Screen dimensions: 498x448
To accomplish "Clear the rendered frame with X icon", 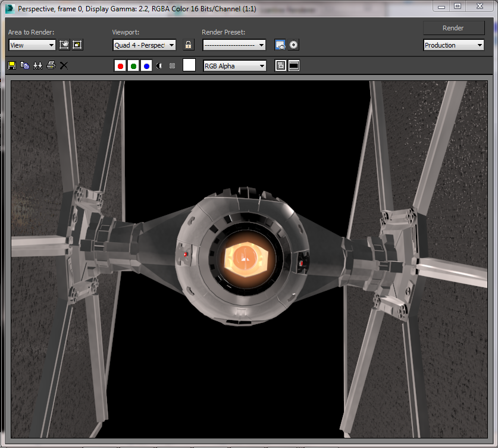I will (x=64, y=65).
